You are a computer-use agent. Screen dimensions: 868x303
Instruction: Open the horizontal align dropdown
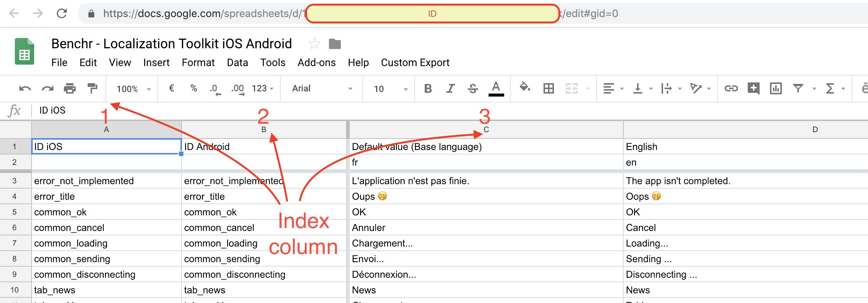pyautogui.click(x=613, y=88)
